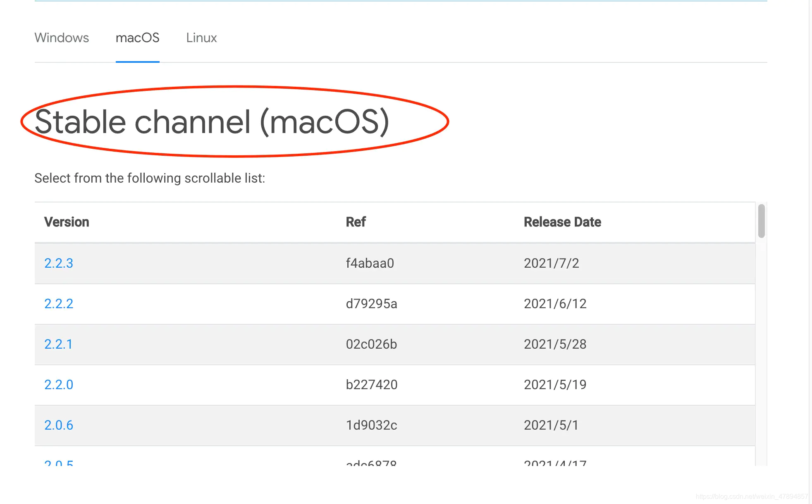
Task: Click the Release Date column header
Action: [562, 222]
